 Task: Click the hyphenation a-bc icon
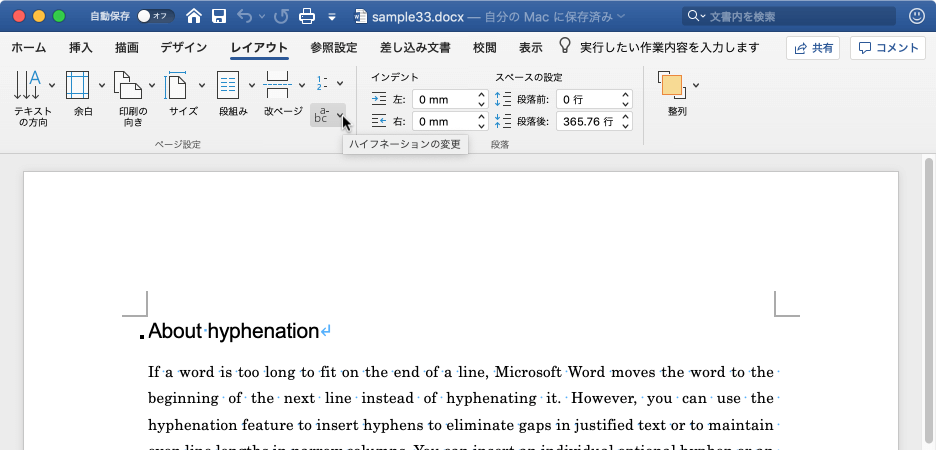322,115
